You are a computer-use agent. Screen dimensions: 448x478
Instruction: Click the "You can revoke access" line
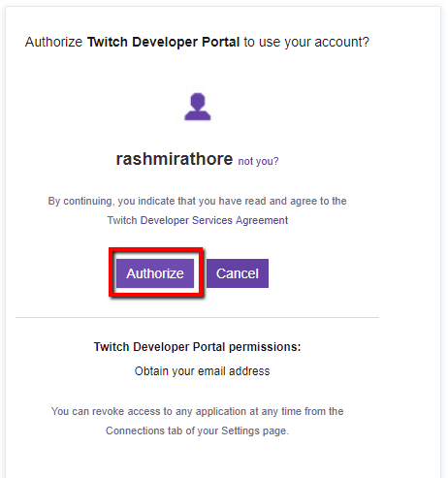click(197, 411)
